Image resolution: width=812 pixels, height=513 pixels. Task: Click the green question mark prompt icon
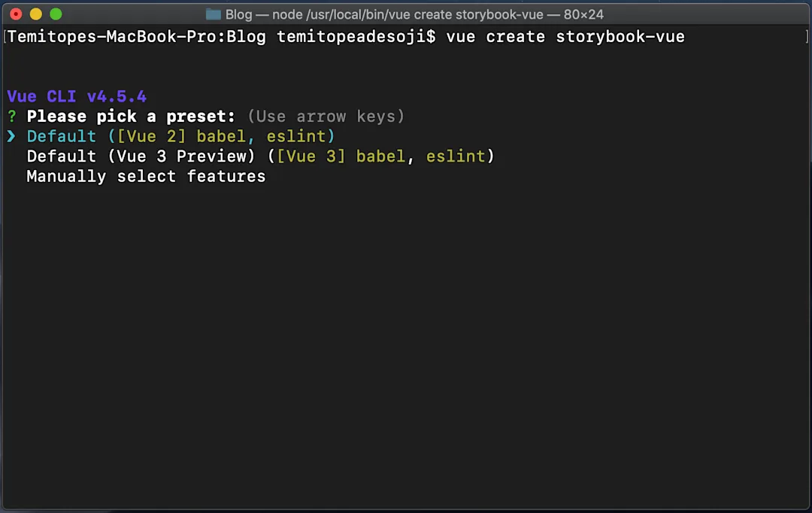click(12, 117)
